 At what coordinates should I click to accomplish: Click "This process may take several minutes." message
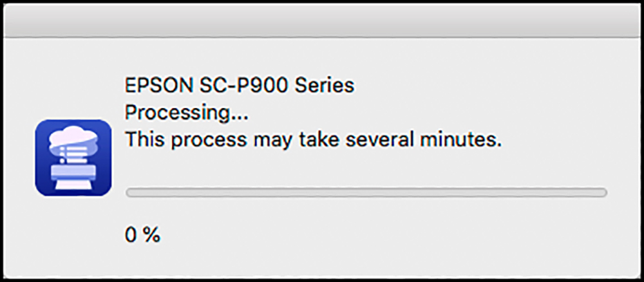pos(314,140)
